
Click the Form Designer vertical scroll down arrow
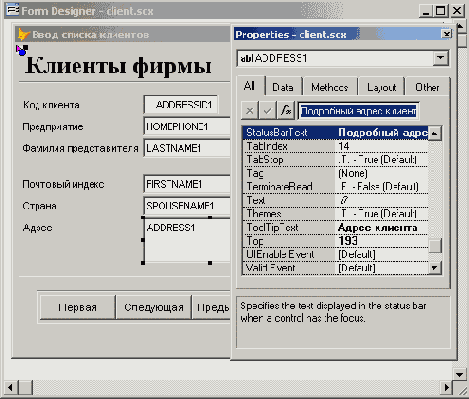[460, 374]
